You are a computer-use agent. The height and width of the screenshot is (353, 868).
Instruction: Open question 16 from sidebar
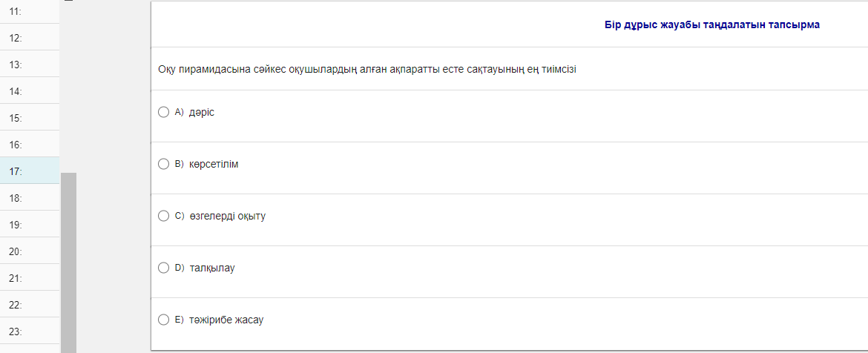point(29,145)
